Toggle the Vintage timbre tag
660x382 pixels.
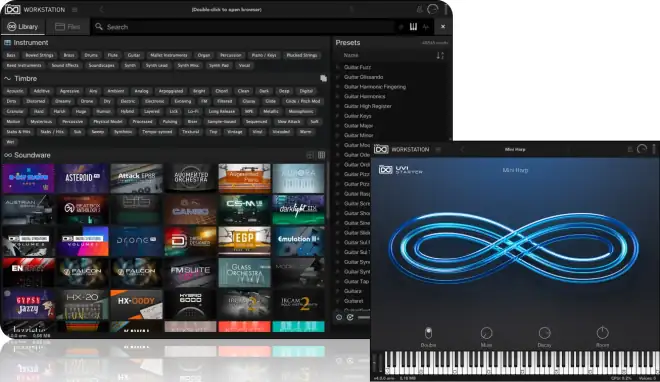pos(235,132)
